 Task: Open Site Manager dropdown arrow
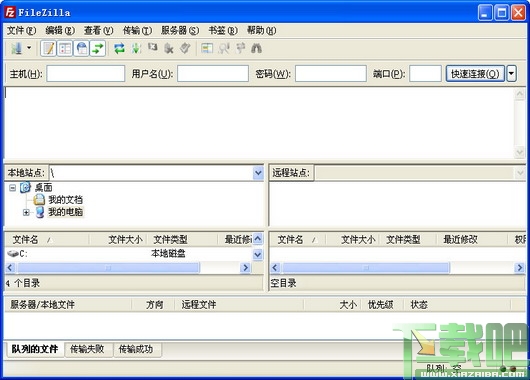[x=29, y=48]
